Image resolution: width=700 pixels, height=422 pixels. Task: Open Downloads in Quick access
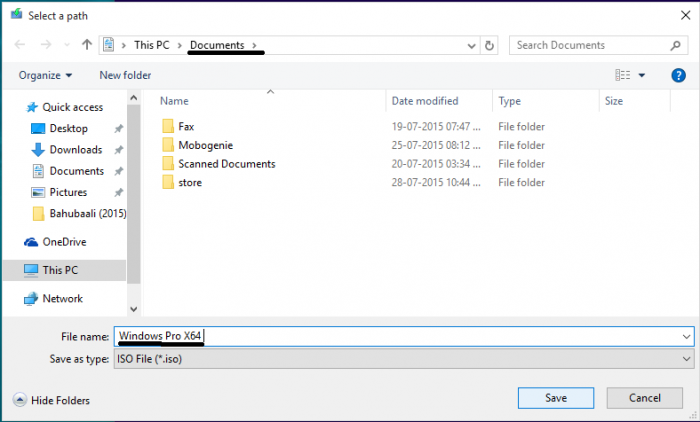point(75,149)
